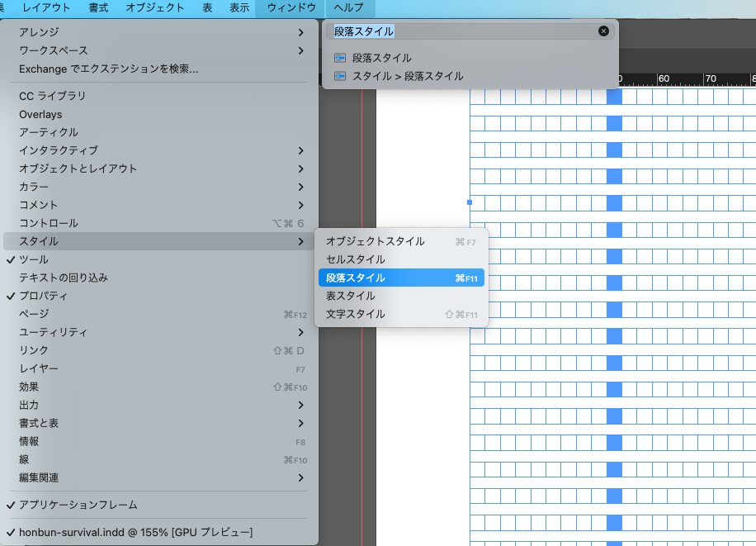
Task: Open the 表示 menu
Action: (239, 7)
